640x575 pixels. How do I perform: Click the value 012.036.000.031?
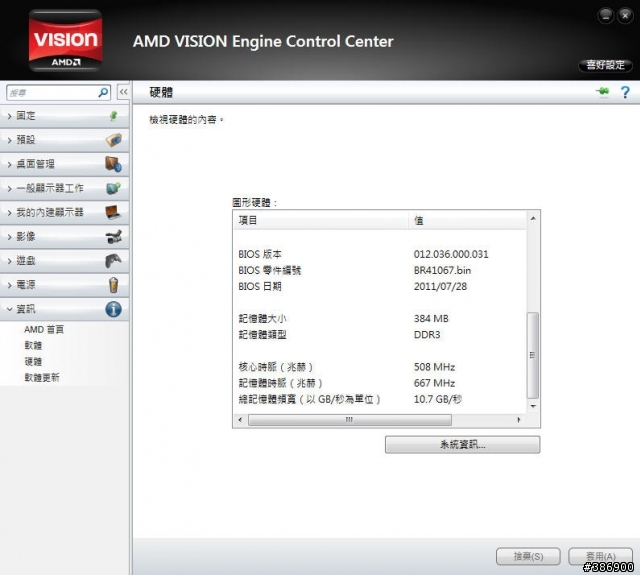pos(451,254)
